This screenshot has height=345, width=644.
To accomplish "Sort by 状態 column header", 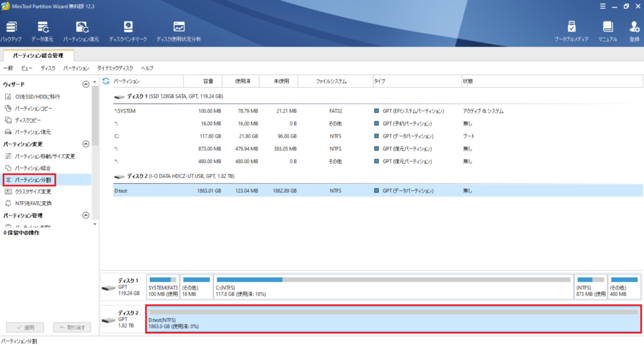I will (x=551, y=81).
